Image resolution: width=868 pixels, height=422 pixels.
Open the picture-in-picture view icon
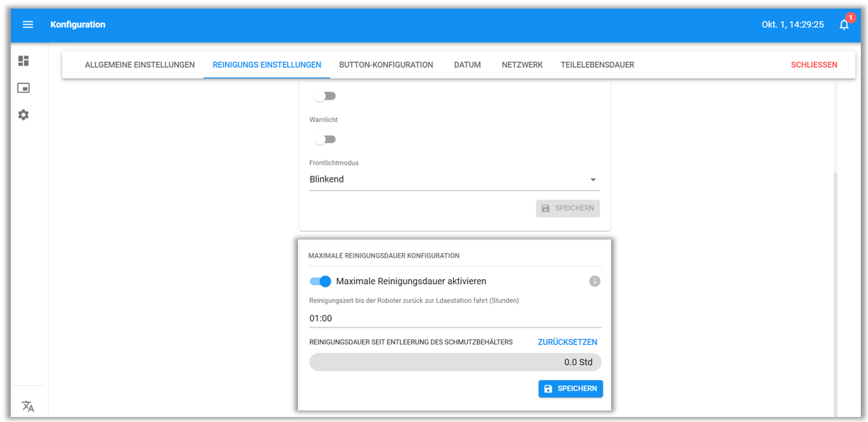[x=24, y=88]
